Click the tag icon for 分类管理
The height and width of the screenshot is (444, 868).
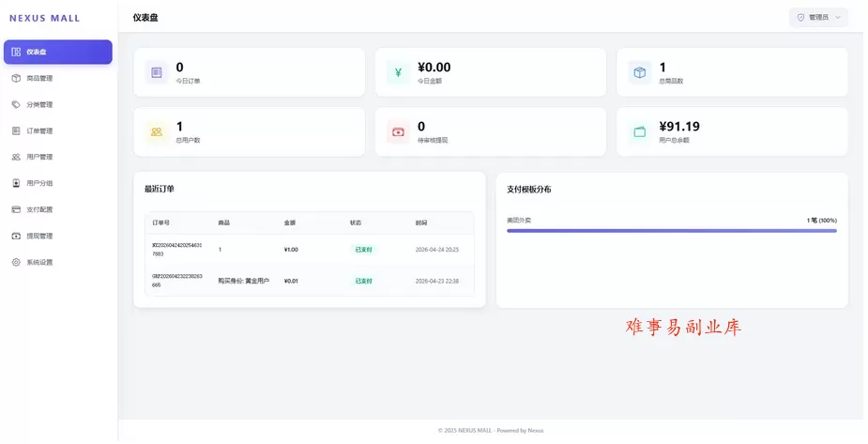[x=16, y=104]
